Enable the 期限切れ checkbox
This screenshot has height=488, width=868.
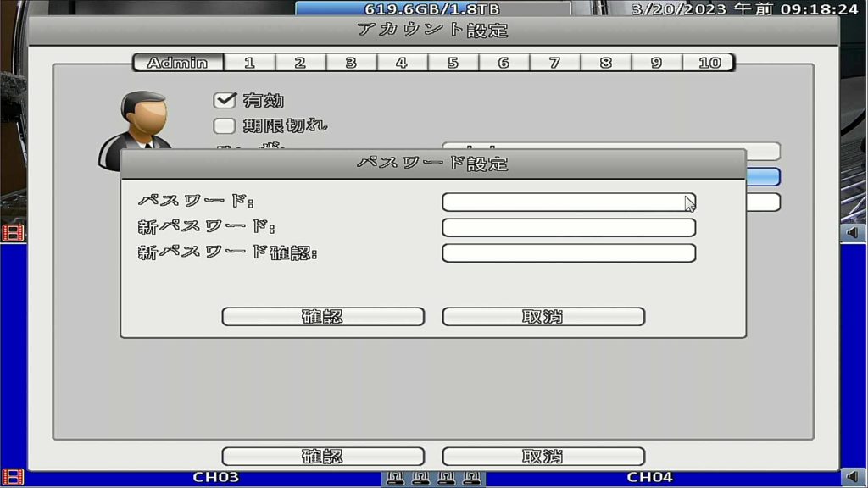(x=225, y=126)
